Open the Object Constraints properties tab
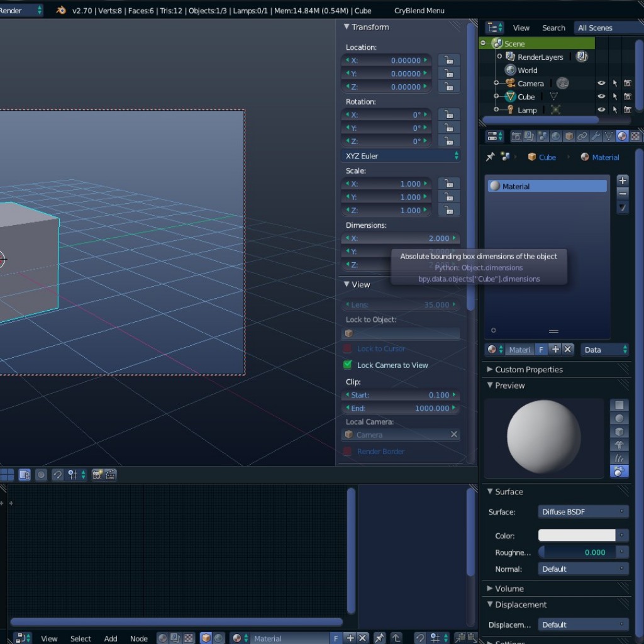The image size is (644, 644). [x=582, y=136]
